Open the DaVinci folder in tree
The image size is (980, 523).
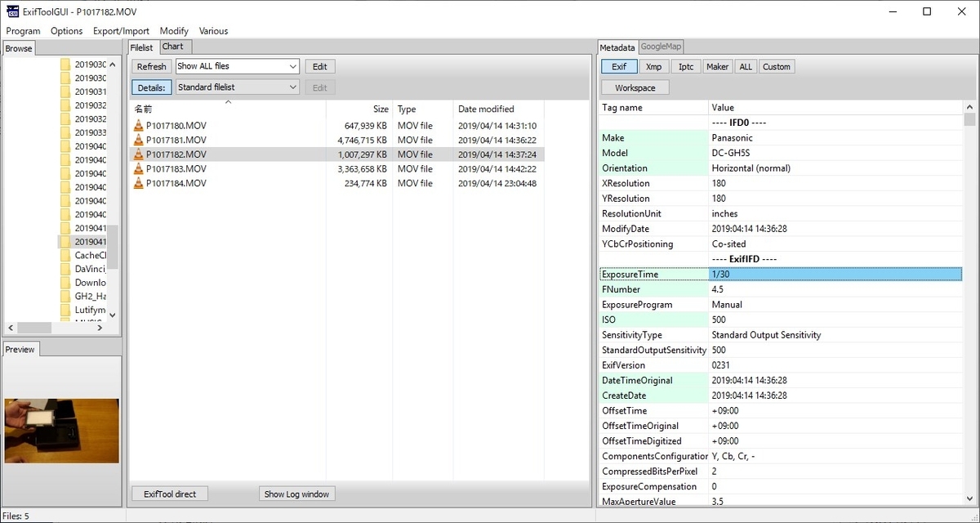(90, 269)
